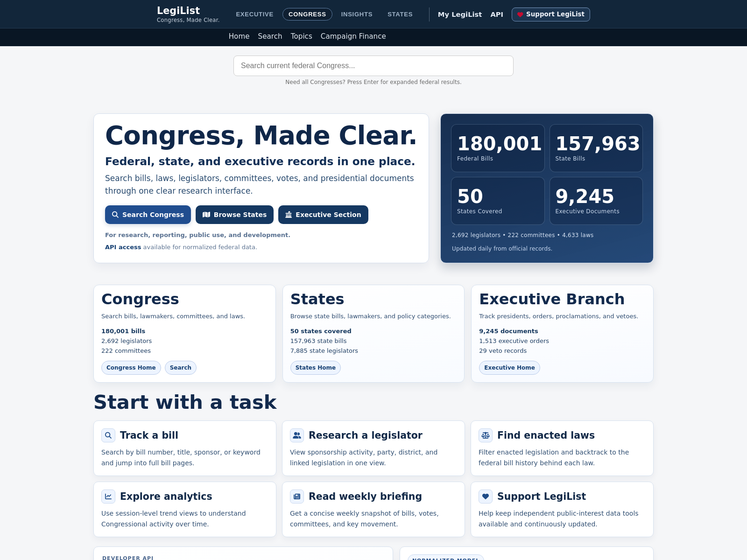
Task: Click the Executive Home pill link
Action: (509, 368)
